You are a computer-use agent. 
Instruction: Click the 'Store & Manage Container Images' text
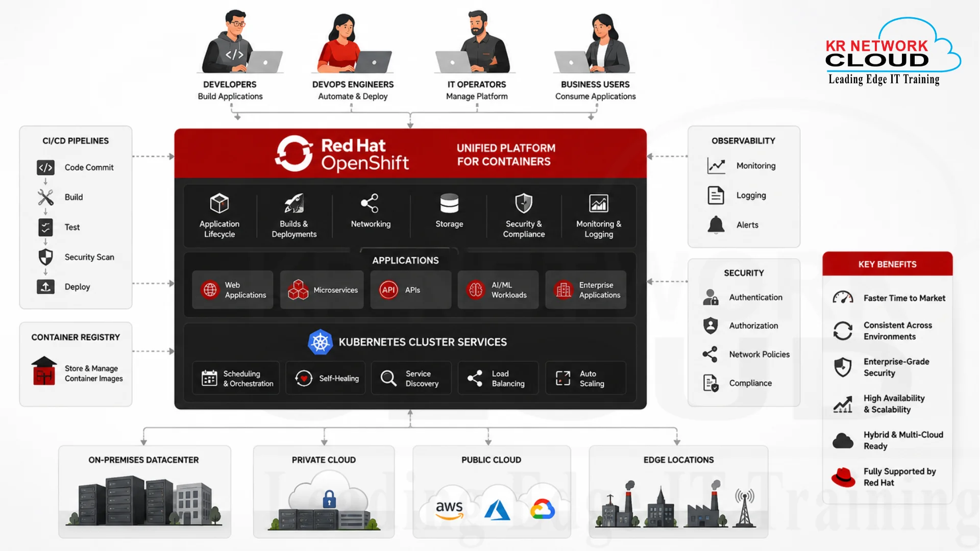[94, 373]
